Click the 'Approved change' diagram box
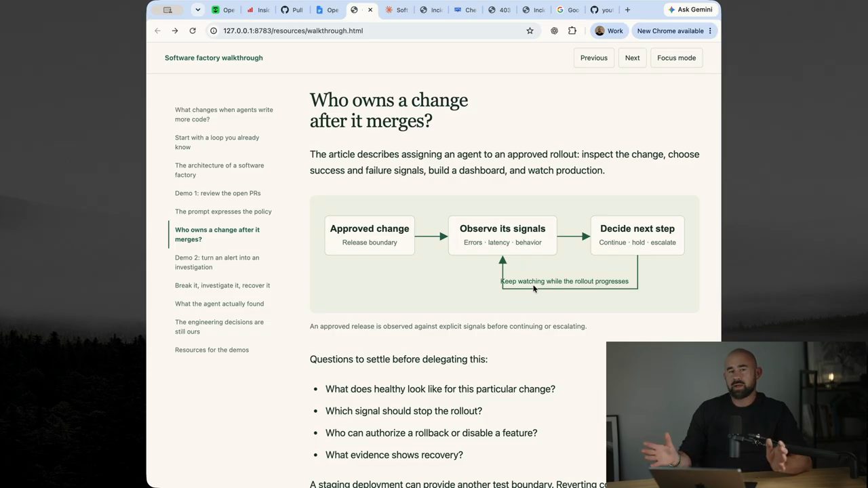The height and width of the screenshot is (488, 868). point(370,235)
